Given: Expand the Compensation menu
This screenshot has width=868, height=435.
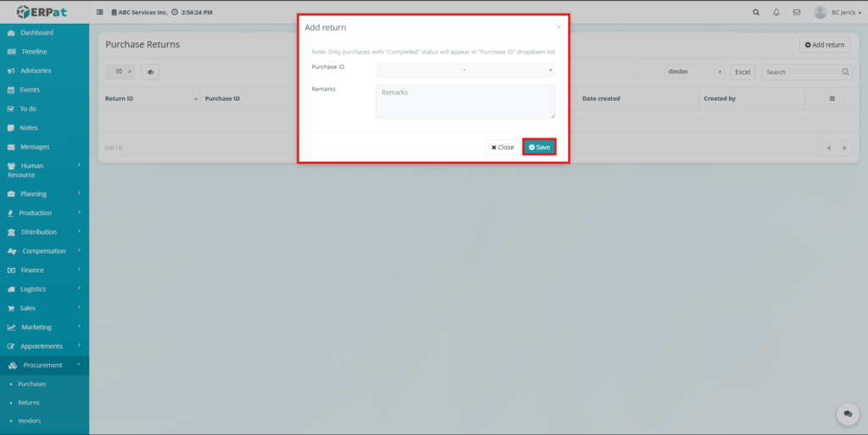Looking at the screenshot, I should pos(44,251).
